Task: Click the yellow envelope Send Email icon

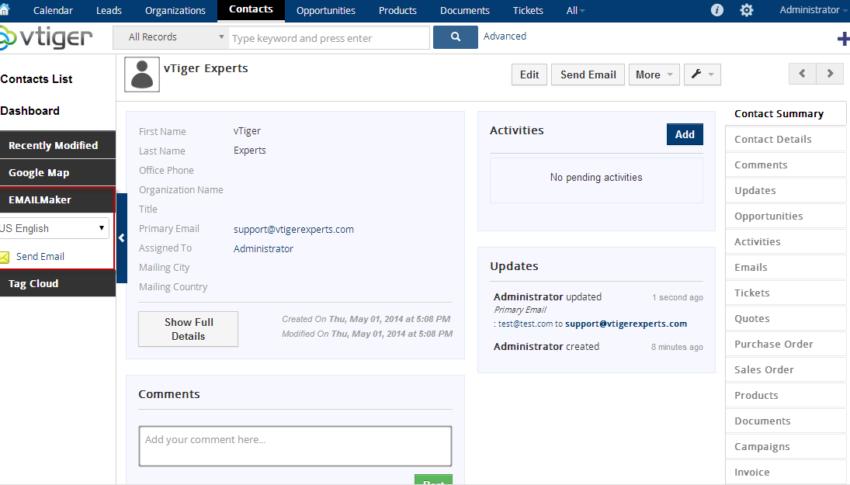Action: pos(4,257)
